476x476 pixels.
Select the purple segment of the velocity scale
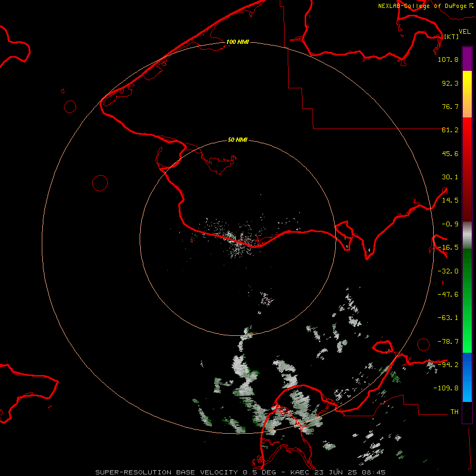pyautogui.click(x=467, y=59)
